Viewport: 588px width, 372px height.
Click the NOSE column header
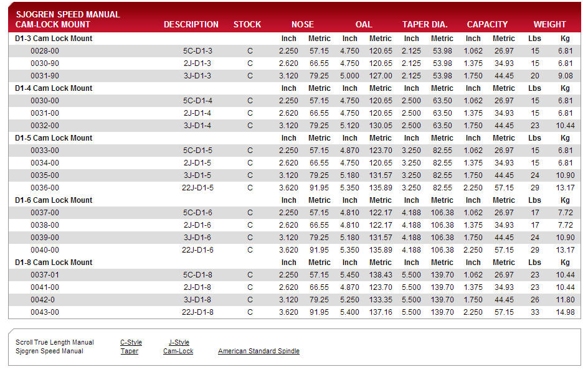pos(303,24)
